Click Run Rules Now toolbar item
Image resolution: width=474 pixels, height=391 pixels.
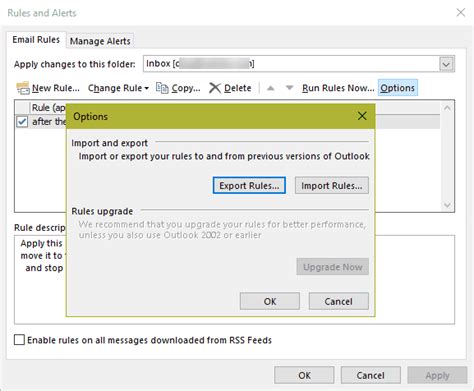click(338, 88)
